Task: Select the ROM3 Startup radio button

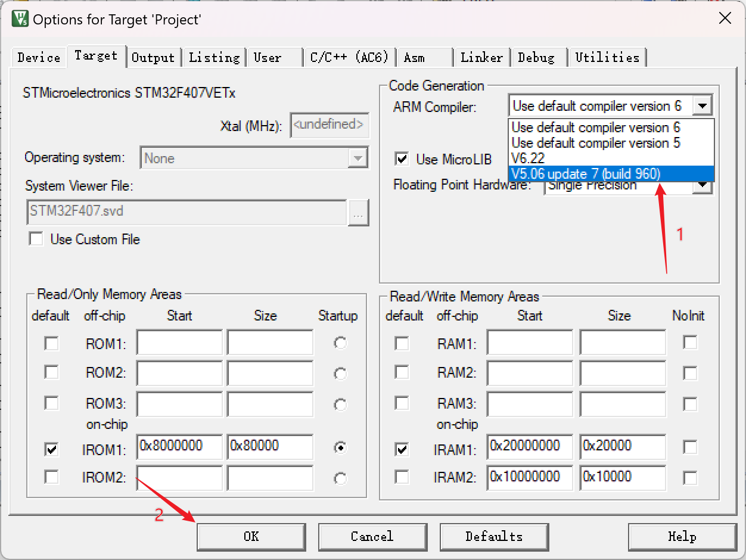Action: [340, 405]
